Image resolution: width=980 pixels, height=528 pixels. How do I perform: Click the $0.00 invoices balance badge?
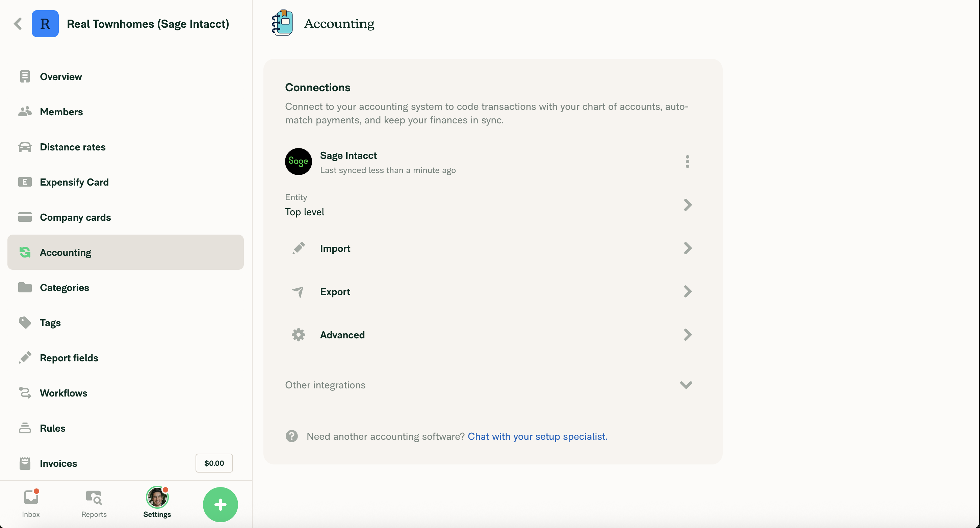coord(214,463)
